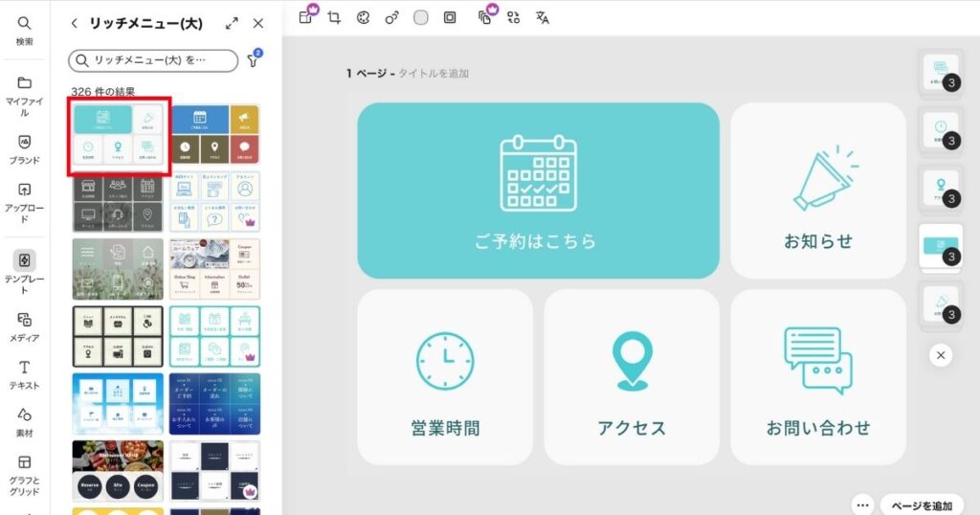Switch to テキスト tab in sidebar

tap(25, 374)
